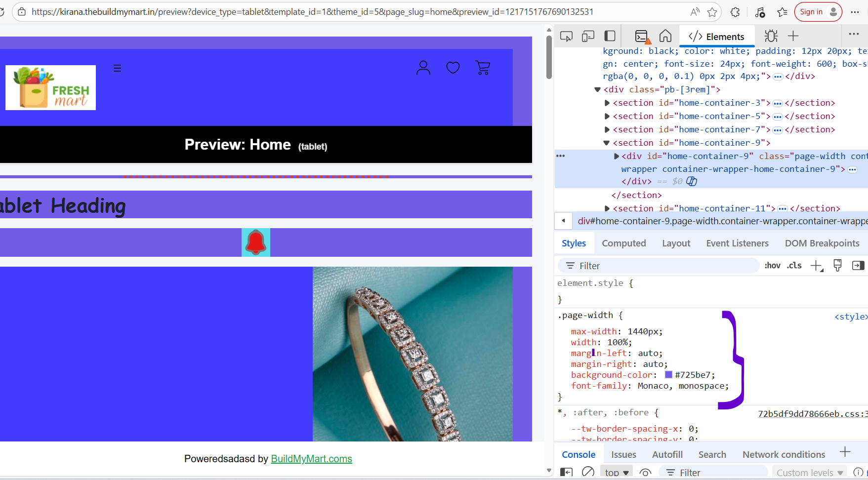The height and width of the screenshot is (480, 868).
Task: Click the red bell notification icon
Action: point(256,242)
